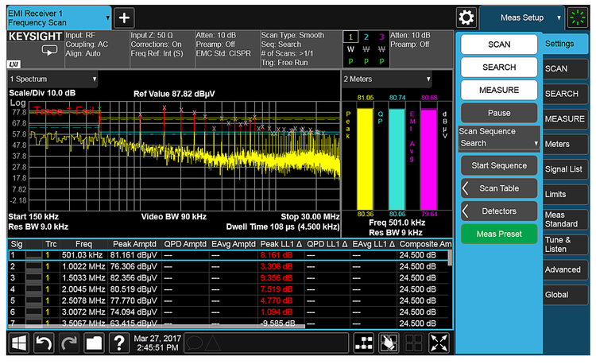Open help question mark icon
Viewport: 596px width, 364px height.
119,343
